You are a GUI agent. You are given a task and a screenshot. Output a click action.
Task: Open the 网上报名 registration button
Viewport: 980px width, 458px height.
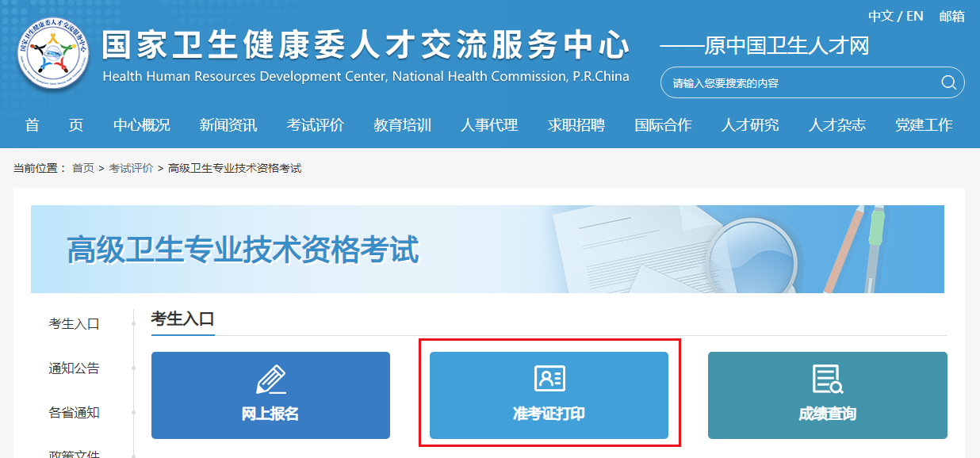click(x=270, y=395)
